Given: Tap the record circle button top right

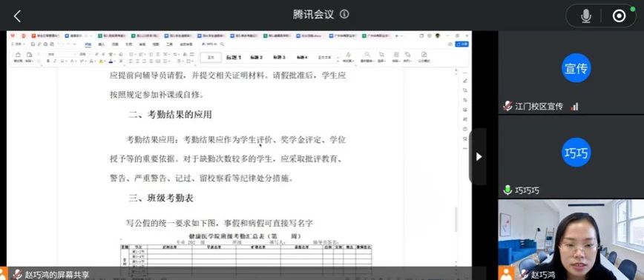Looking at the screenshot, I should click(x=619, y=16).
